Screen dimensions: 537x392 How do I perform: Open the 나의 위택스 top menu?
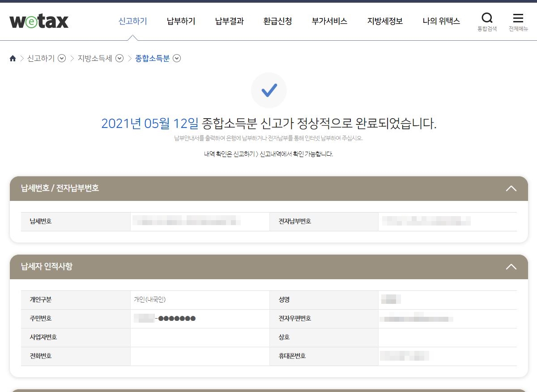tap(441, 21)
